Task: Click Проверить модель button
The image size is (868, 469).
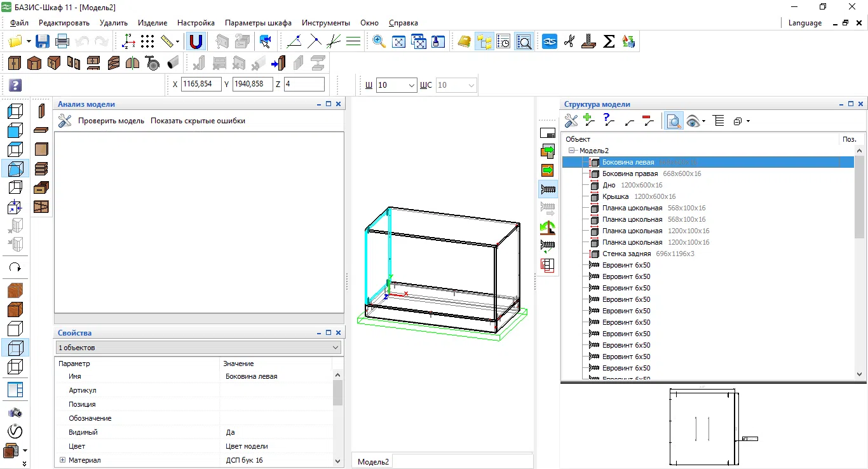Action: [x=111, y=121]
